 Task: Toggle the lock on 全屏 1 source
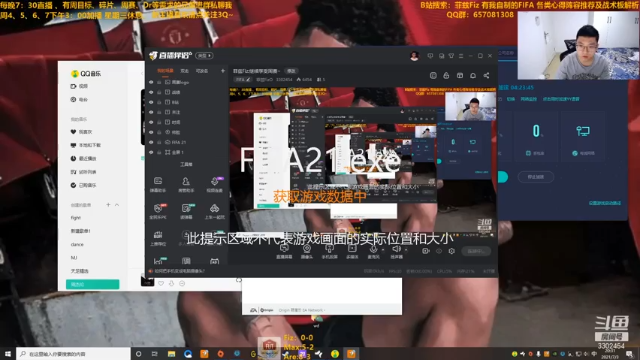(159, 152)
